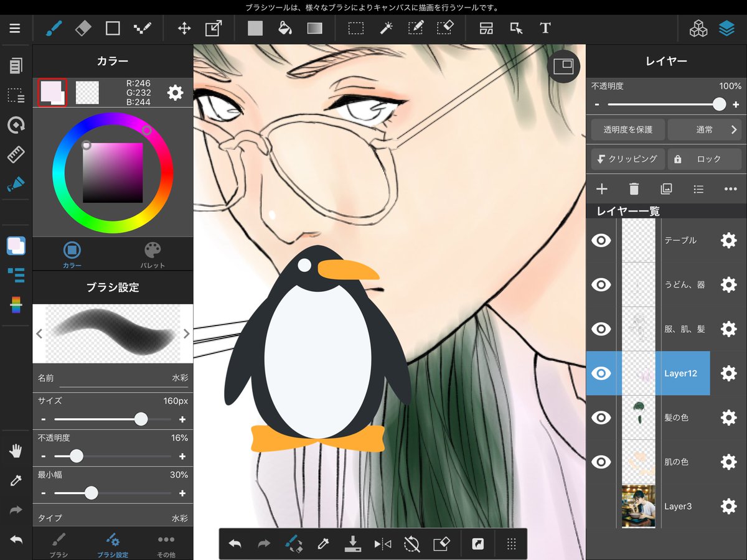747x560 pixels.
Task: Select the Operation cursor tool
Action: coord(516,28)
